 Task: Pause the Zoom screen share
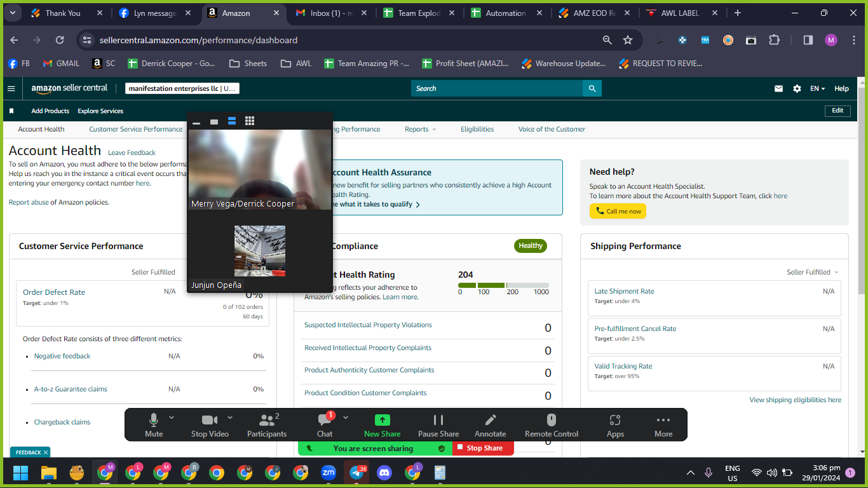(438, 425)
